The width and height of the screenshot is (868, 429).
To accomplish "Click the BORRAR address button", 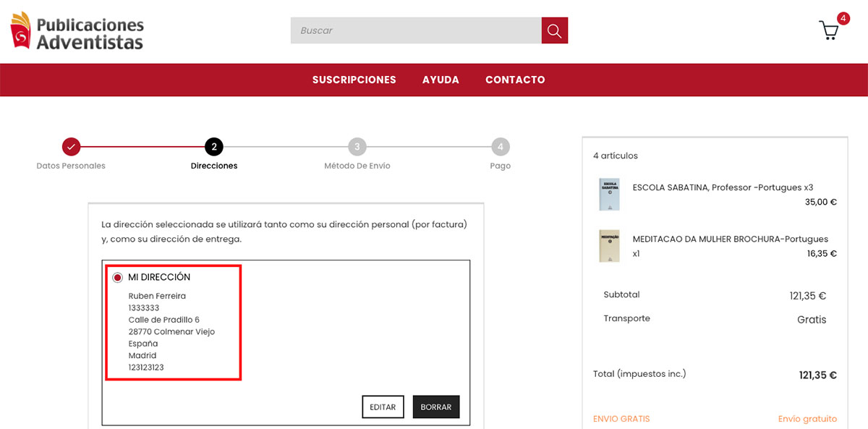I will click(x=436, y=407).
